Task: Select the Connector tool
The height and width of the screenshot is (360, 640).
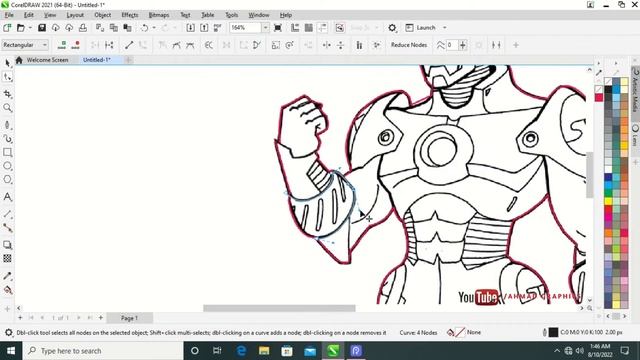Action: 7,228
